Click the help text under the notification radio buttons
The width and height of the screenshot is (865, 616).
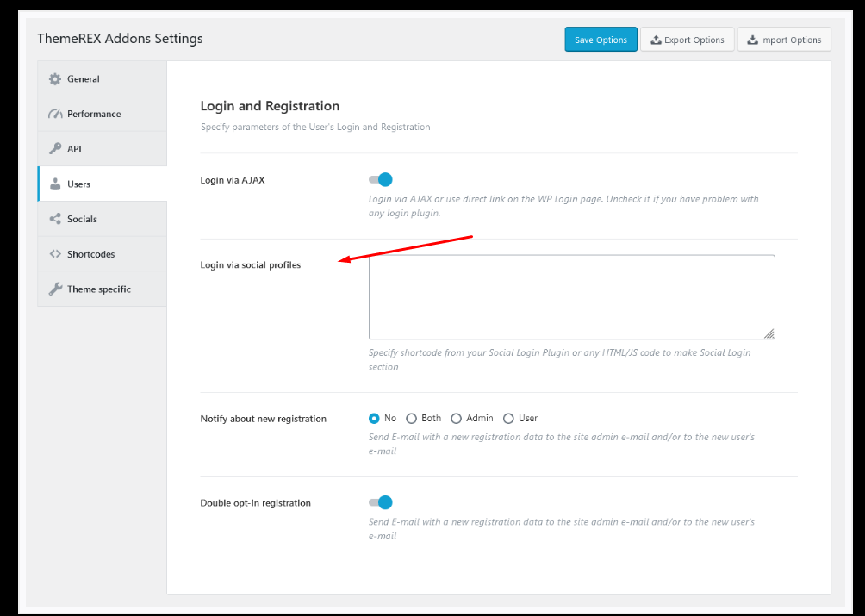[562, 444]
